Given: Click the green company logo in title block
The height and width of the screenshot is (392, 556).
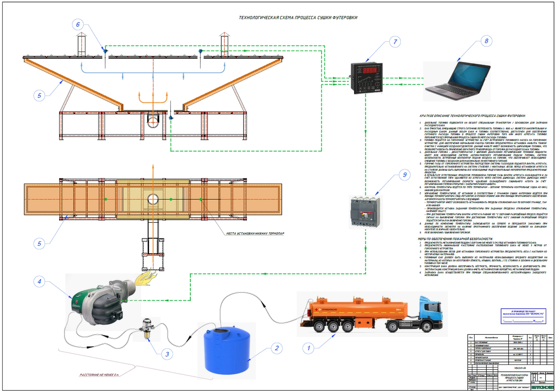Looking at the screenshot, I should click(543, 387).
